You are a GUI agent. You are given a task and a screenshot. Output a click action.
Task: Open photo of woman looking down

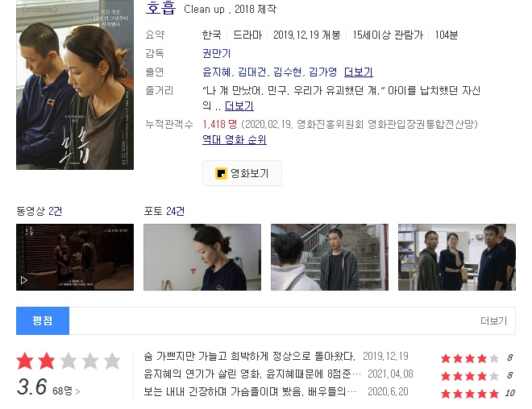202,257
